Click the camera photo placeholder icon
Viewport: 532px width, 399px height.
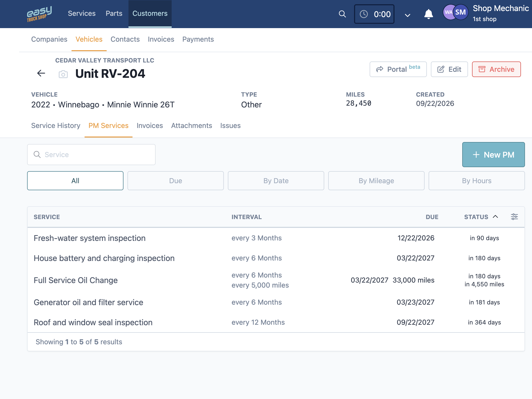click(63, 74)
